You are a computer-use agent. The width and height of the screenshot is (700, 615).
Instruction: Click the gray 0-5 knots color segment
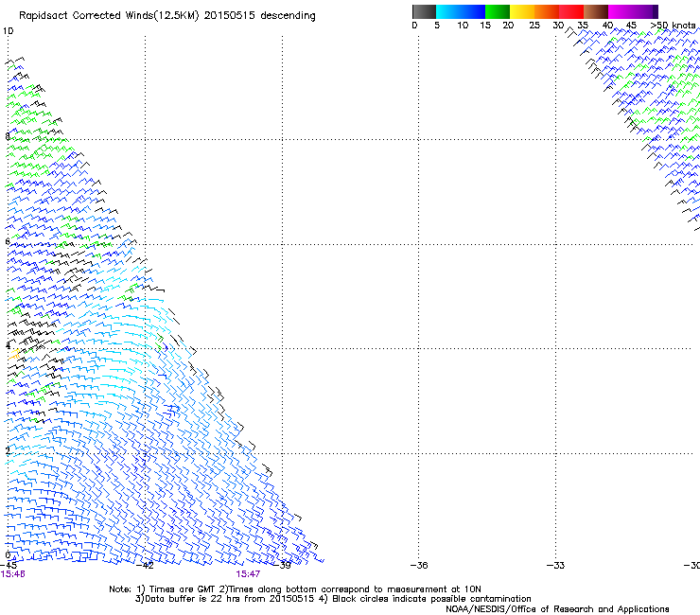pyautogui.click(x=425, y=11)
